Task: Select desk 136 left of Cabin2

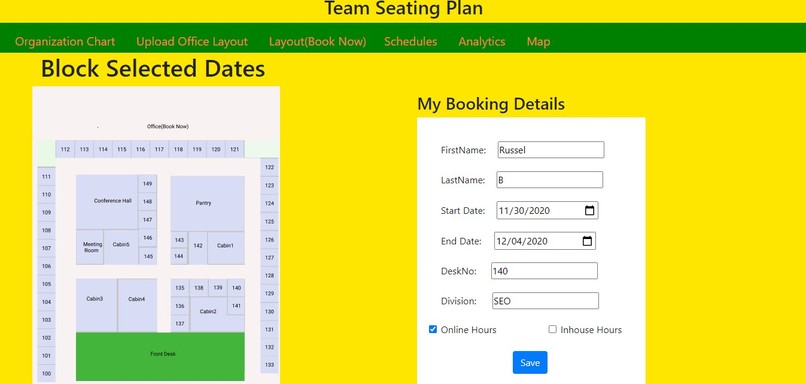Action: 180,306
